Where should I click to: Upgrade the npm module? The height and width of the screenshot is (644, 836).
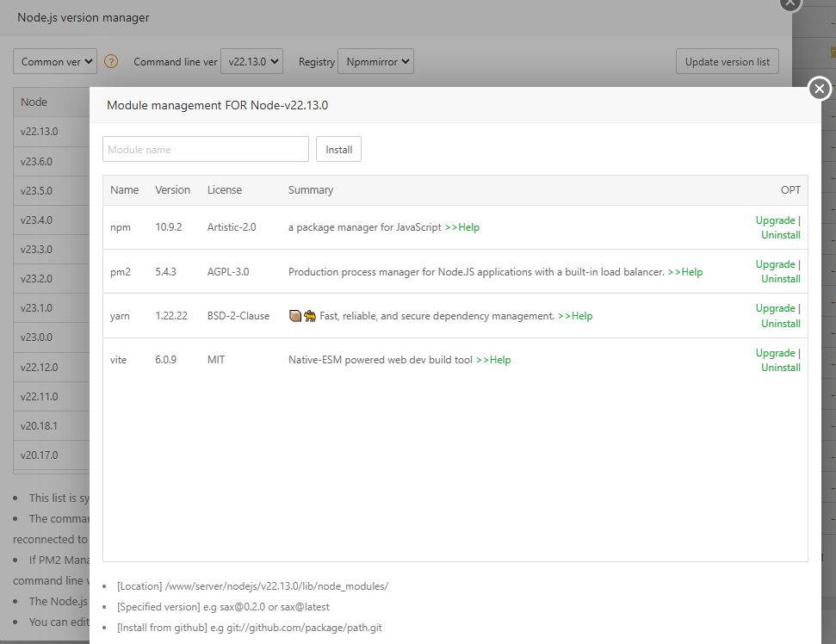pos(775,220)
